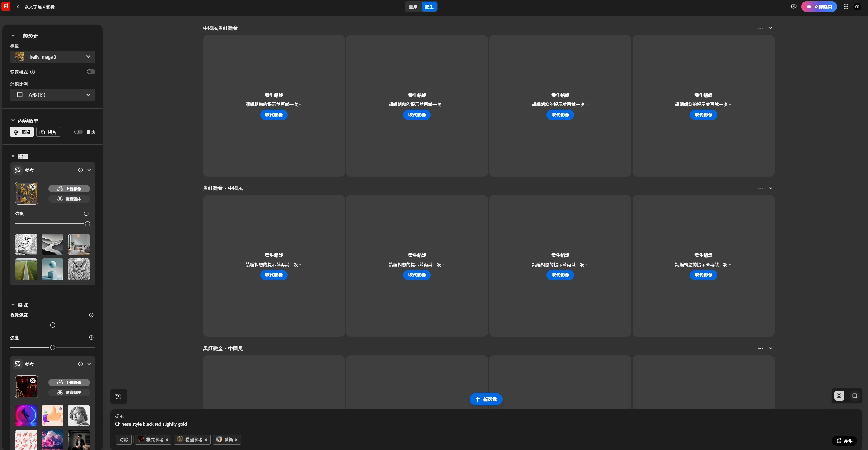Collapse the 一般設定 section
The image size is (868, 450).
coord(13,36)
